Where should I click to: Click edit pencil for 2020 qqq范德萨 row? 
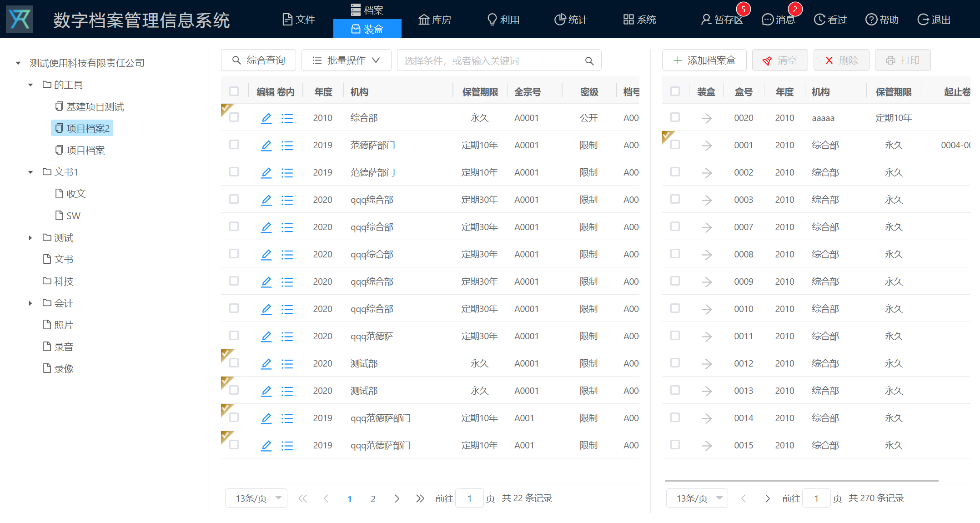tap(266, 337)
